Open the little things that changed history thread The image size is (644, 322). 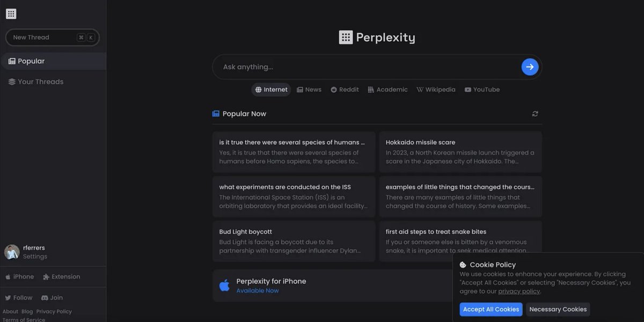pos(460,196)
